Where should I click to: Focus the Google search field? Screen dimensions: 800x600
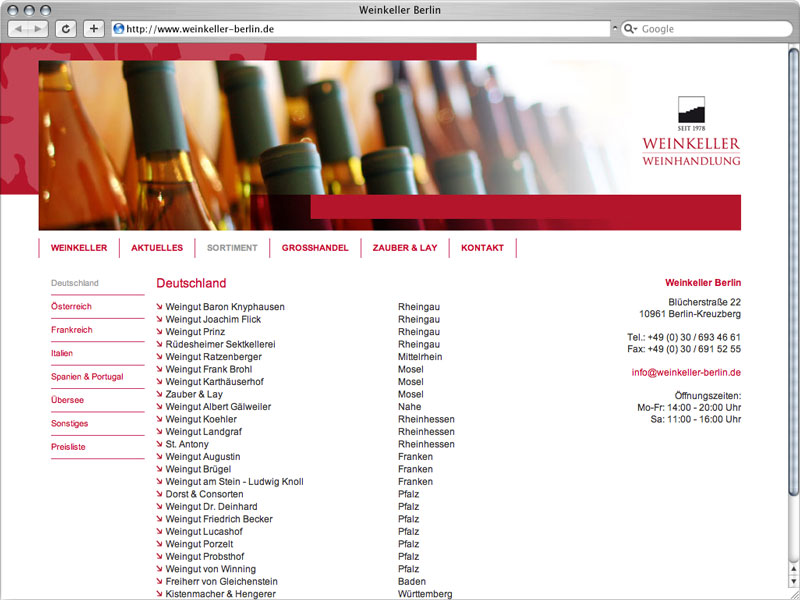click(x=707, y=29)
